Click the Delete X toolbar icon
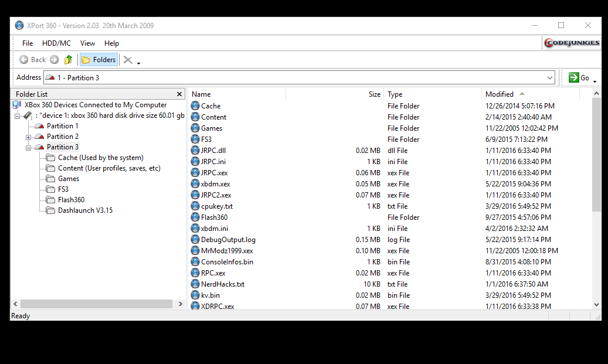The image size is (608, 364). point(128,60)
